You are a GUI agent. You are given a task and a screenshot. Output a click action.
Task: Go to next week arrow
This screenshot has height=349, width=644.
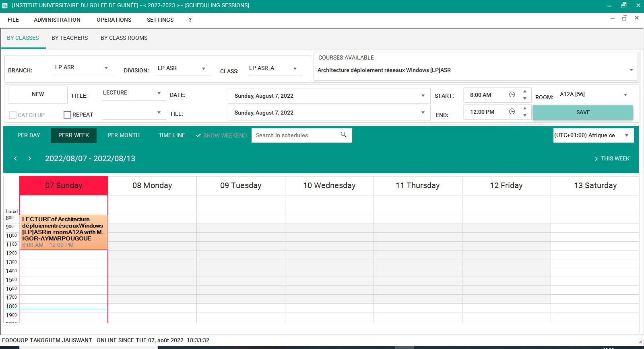30,158
